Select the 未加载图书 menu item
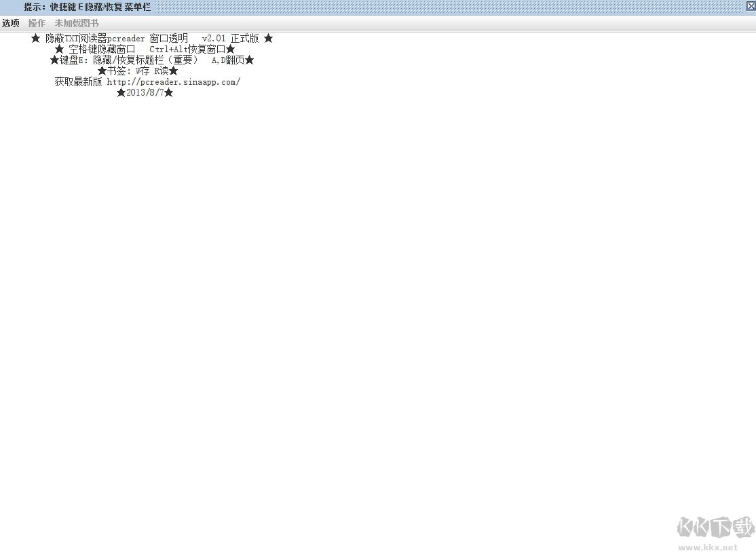The image size is (756, 552). click(76, 23)
